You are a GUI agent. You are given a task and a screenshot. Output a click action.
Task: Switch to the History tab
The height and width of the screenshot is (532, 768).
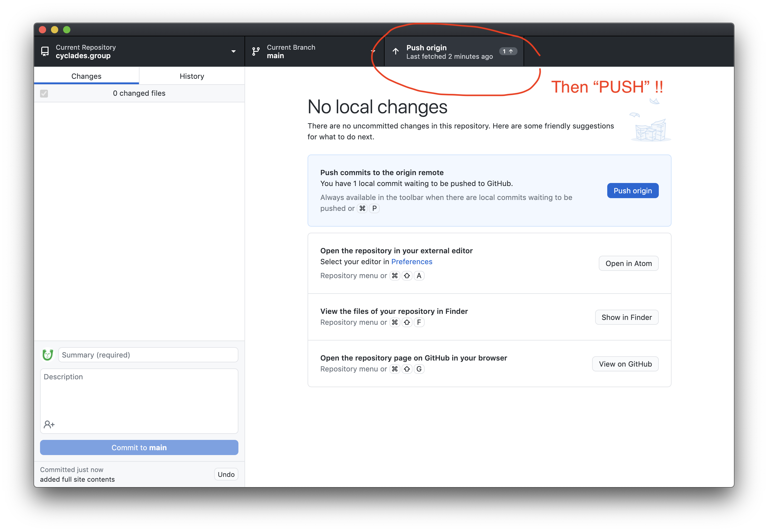(192, 76)
